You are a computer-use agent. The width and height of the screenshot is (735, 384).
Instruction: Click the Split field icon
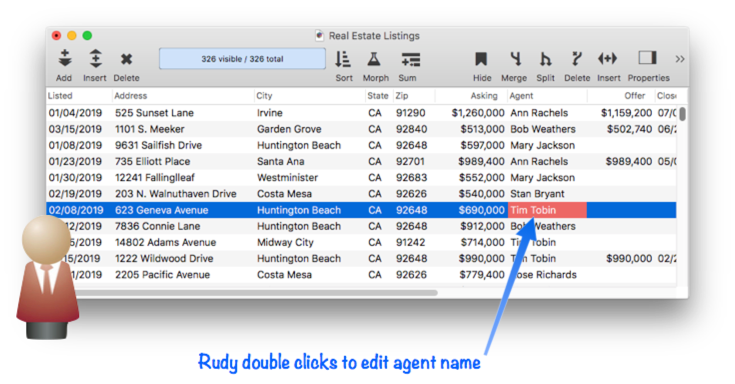(545, 59)
